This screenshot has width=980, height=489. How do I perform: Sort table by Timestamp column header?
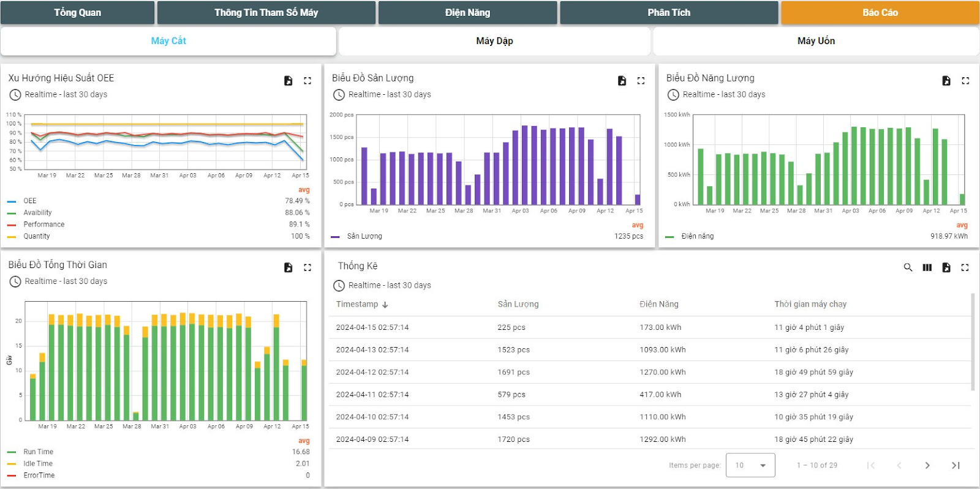click(x=357, y=304)
